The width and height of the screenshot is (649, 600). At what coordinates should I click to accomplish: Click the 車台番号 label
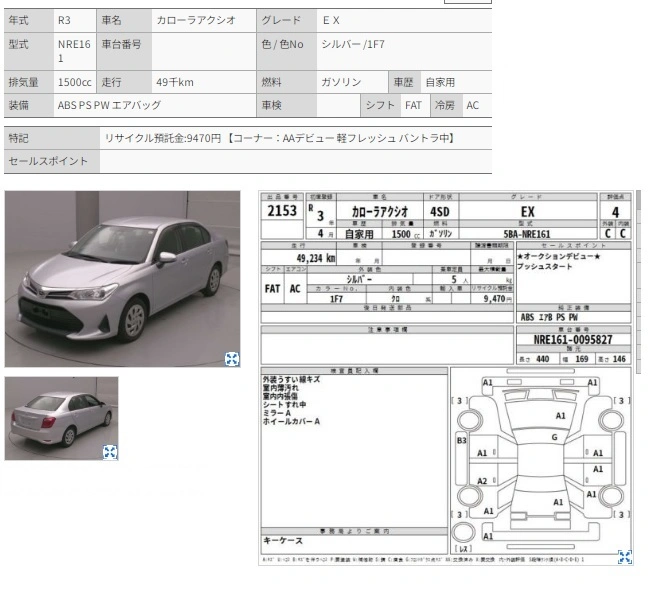[x=122, y=44]
